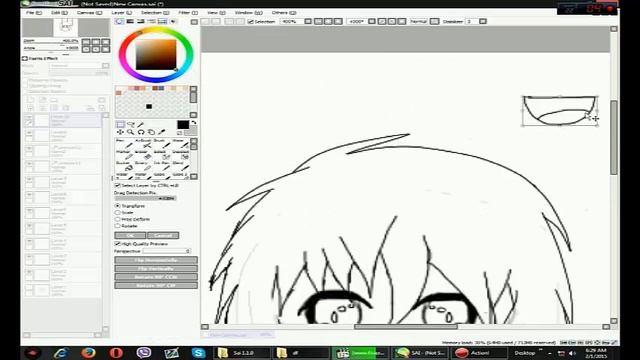
Task: Toggle High Quality Preview checkbox
Action: coord(118,244)
